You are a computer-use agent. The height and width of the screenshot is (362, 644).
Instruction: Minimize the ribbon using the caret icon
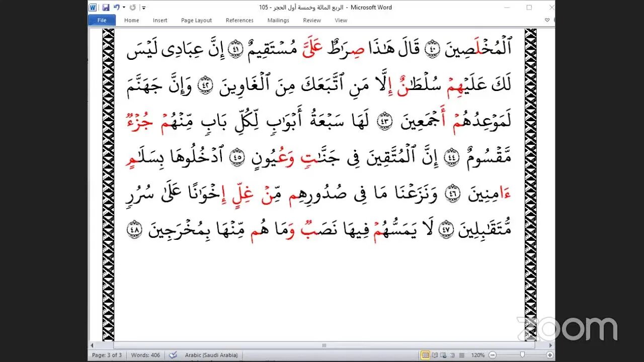click(547, 20)
